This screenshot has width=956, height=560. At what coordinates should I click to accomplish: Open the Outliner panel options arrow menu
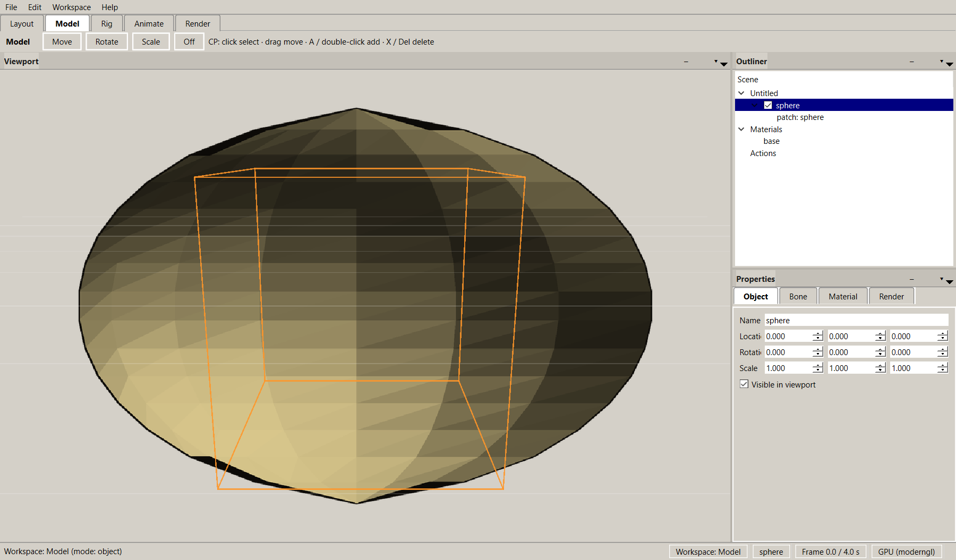click(946, 62)
